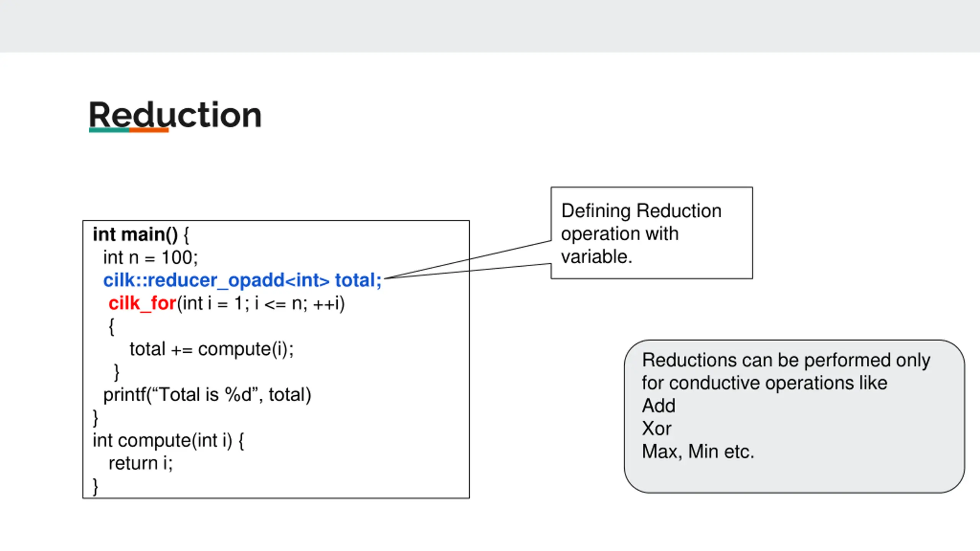Click the 'int compute(int i) {' line

pos(168,441)
